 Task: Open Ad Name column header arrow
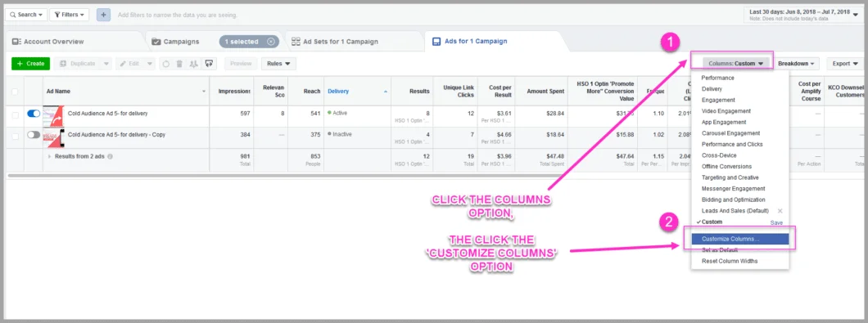(x=204, y=92)
